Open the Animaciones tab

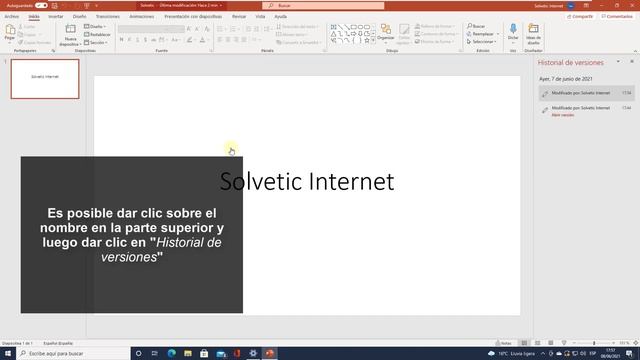142,16
